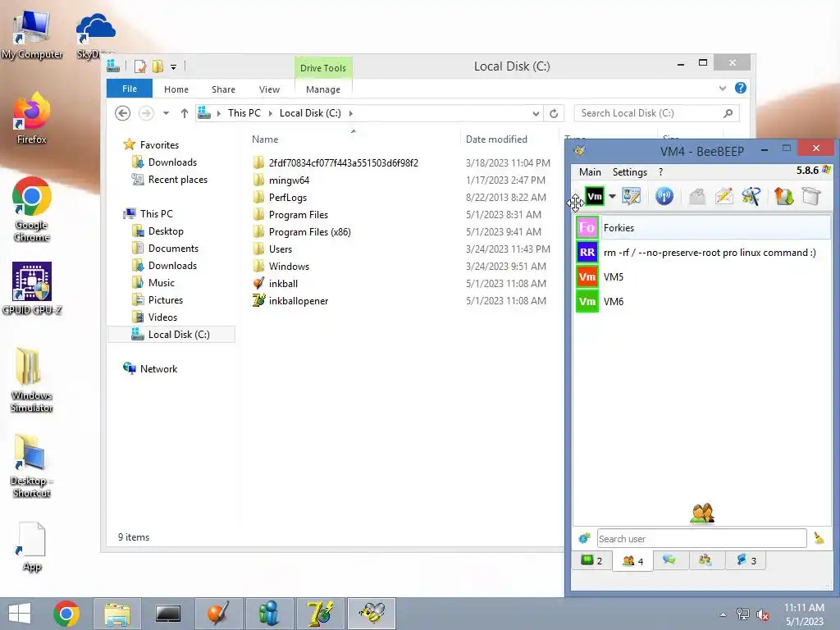Refresh the Local Disk (C:) folder view
This screenshot has width=840, height=630.
pyautogui.click(x=554, y=113)
